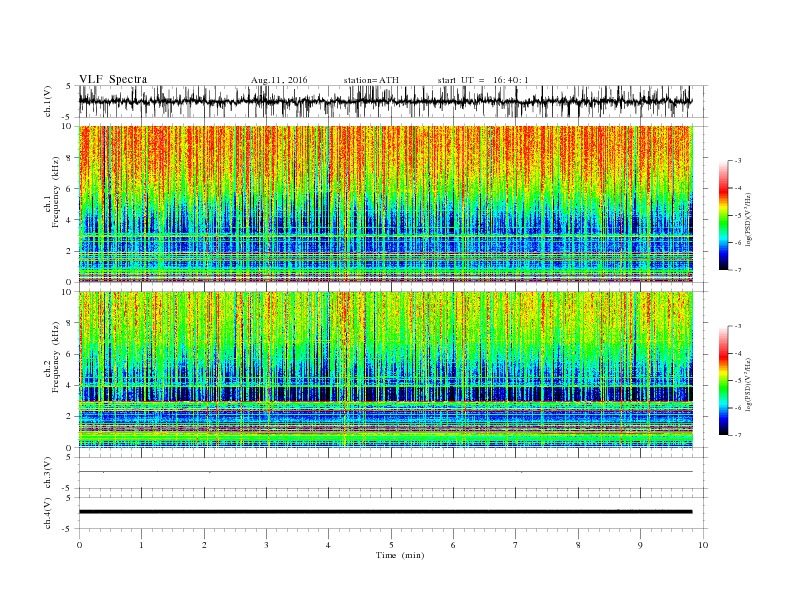Click the "6" kHz tick on ch.1 spectrogram
The width and height of the screenshot is (792, 612).
69,189
